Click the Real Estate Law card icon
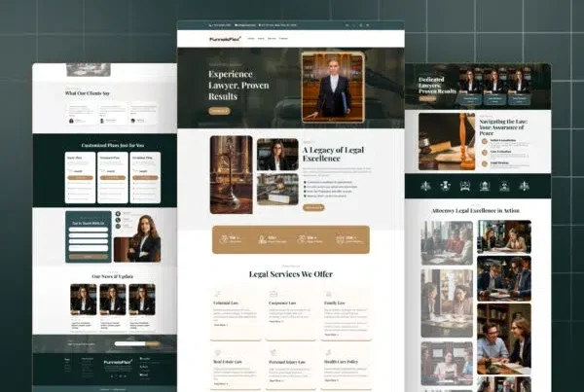The width and height of the screenshot is (584, 392). pos(217,352)
